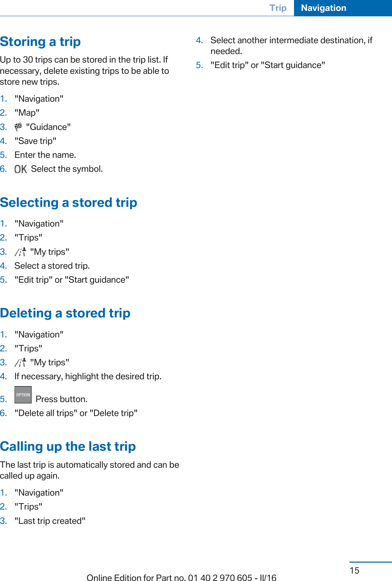Click the My trips icon under Selecting
The height and width of the screenshot is (581, 392).
click(20, 252)
